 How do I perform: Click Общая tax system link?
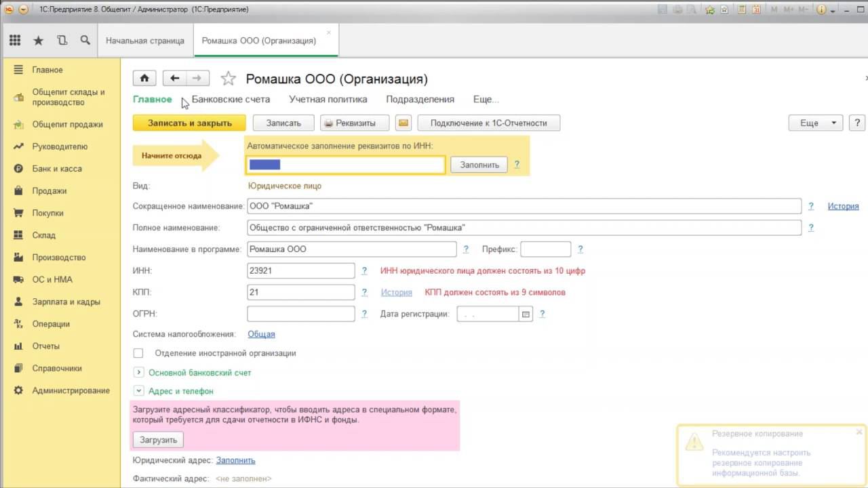(x=261, y=334)
